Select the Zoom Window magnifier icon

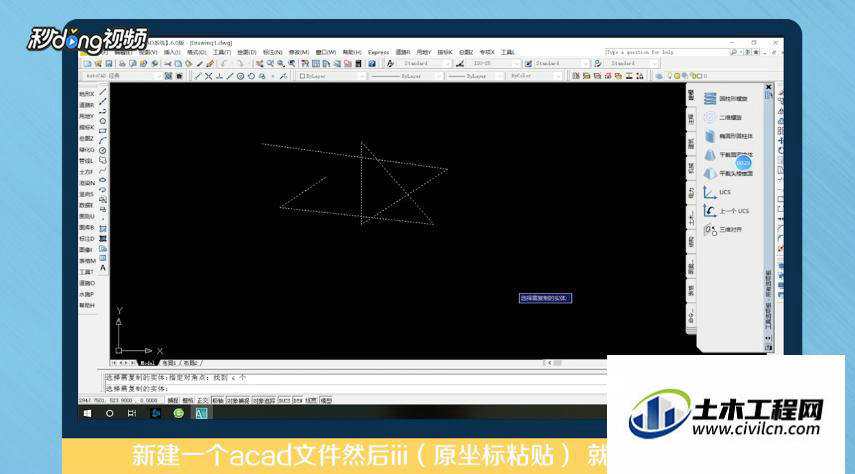[x=281, y=64]
